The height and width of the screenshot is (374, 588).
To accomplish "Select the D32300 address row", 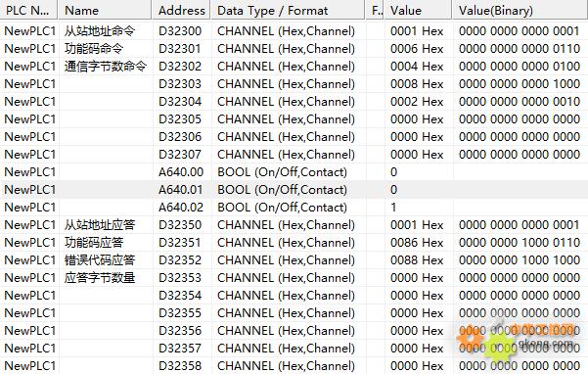I will (x=294, y=31).
